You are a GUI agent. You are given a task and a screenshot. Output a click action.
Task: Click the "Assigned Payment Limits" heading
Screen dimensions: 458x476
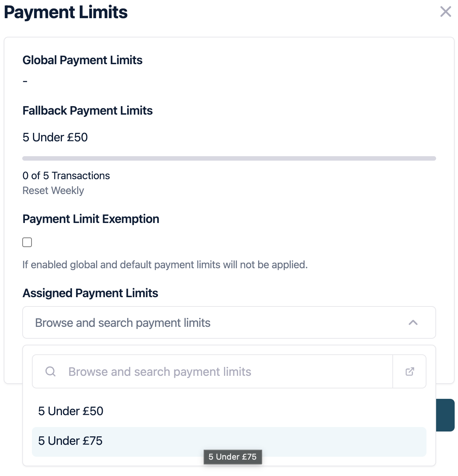(90, 293)
